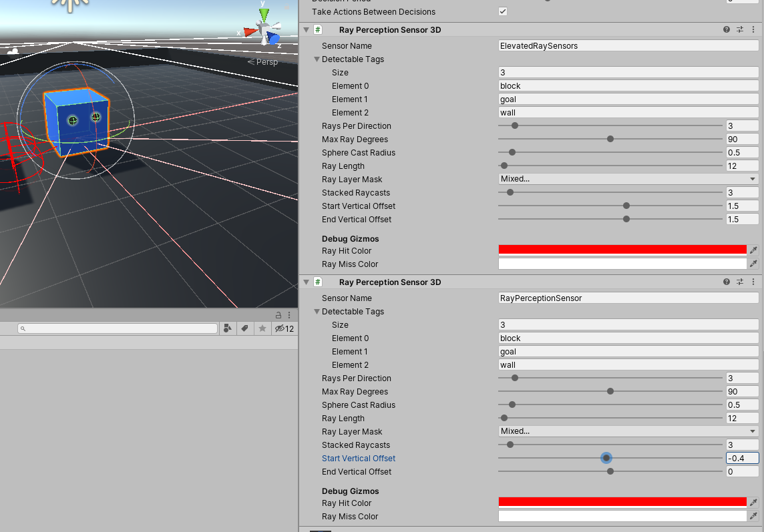Click Ray Hit Color swatch in RayPerceptionSensor

(x=622, y=503)
